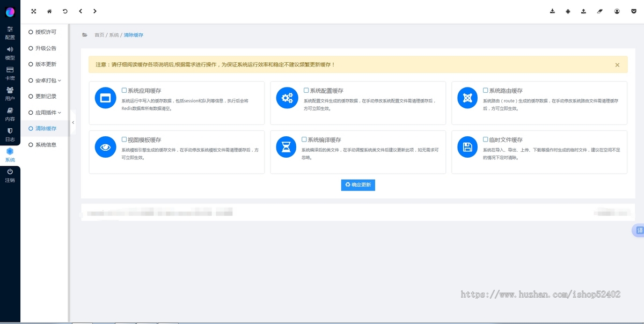This screenshot has width=644, height=324.
Task: Click the blue hourglass icon for 系统编译缓存
Action: click(x=287, y=147)
